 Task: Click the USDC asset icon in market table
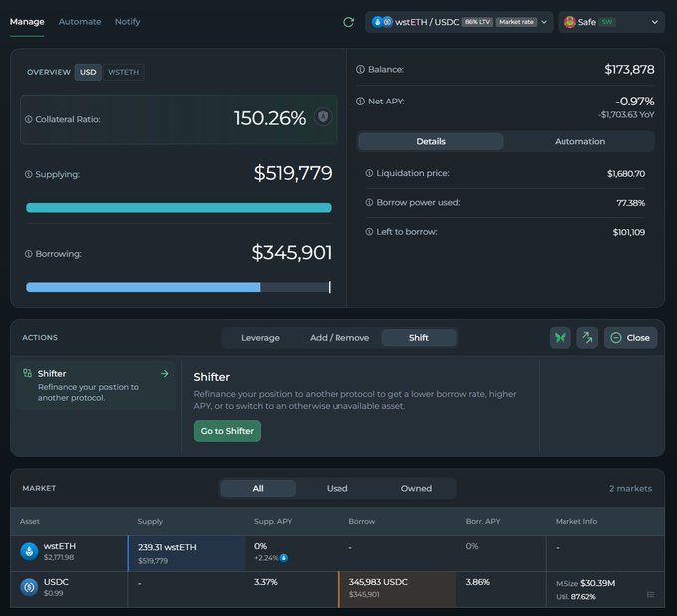tap(29, 587)
